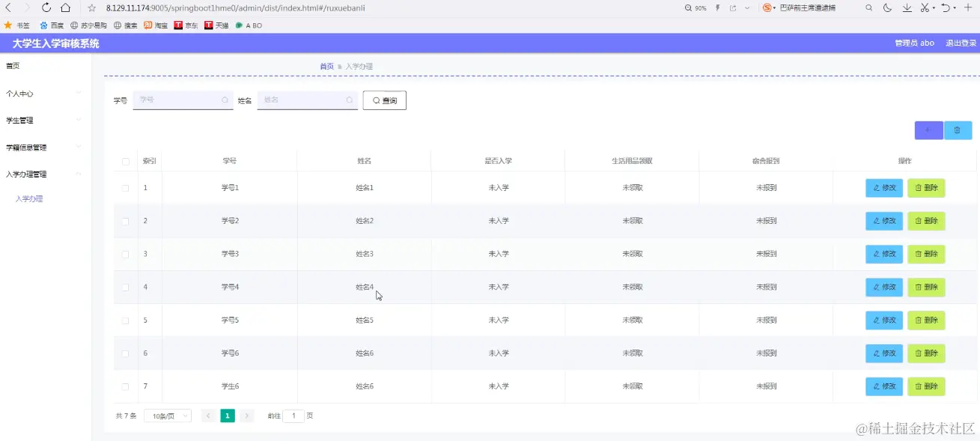Screen dimensions: 980x441
Task: Open the Sogou search engine selector
Action: point(769,7)
